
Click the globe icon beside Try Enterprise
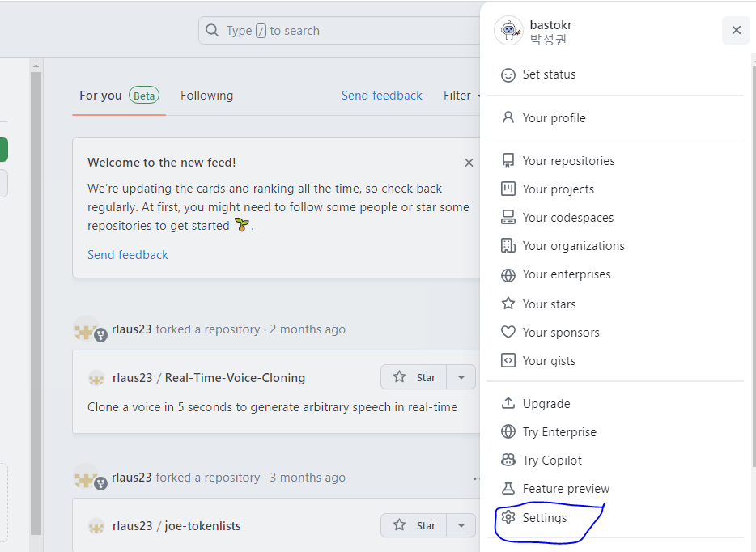point(508,431)
